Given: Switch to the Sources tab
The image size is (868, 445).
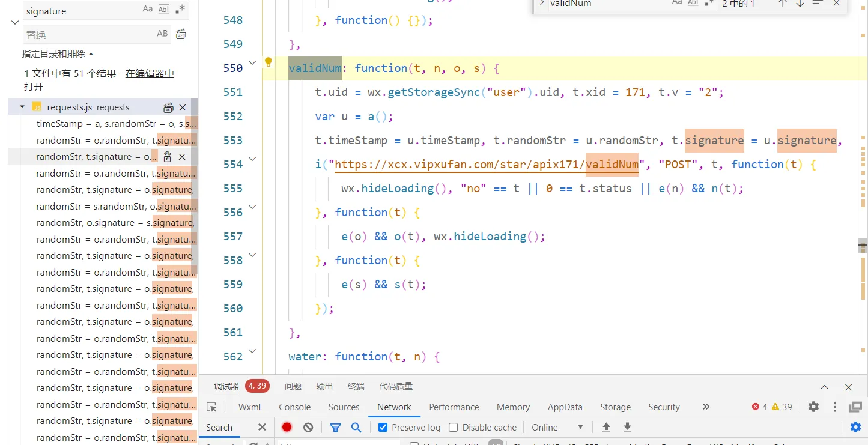Looking at the screenshot, I should (x=344, y=407).
